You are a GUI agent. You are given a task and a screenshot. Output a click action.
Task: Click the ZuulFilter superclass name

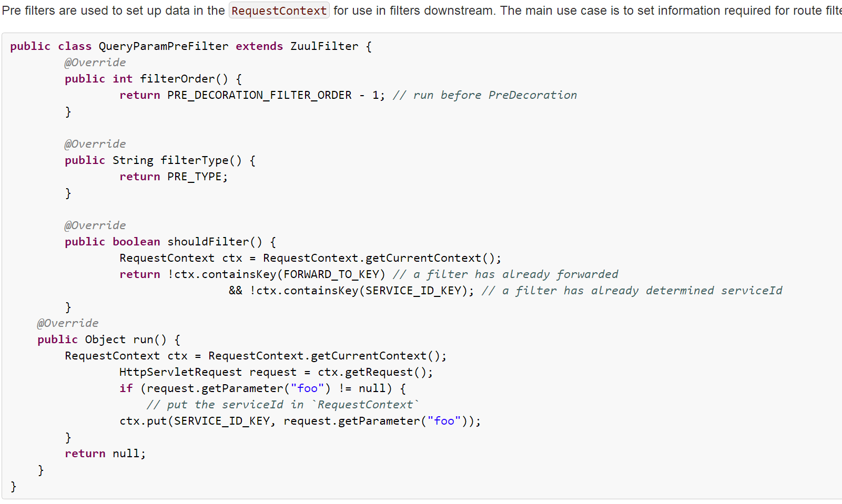coord(324,46)
